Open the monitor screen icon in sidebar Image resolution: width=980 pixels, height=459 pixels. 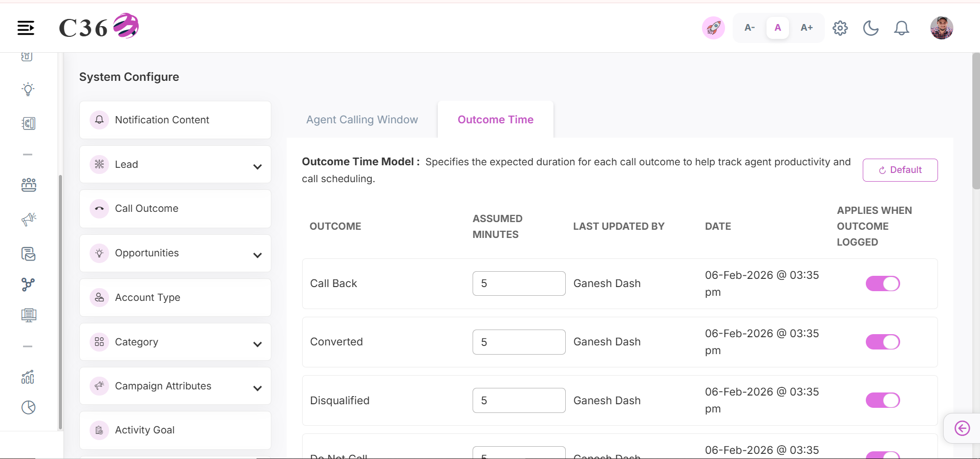pos(29,315)
